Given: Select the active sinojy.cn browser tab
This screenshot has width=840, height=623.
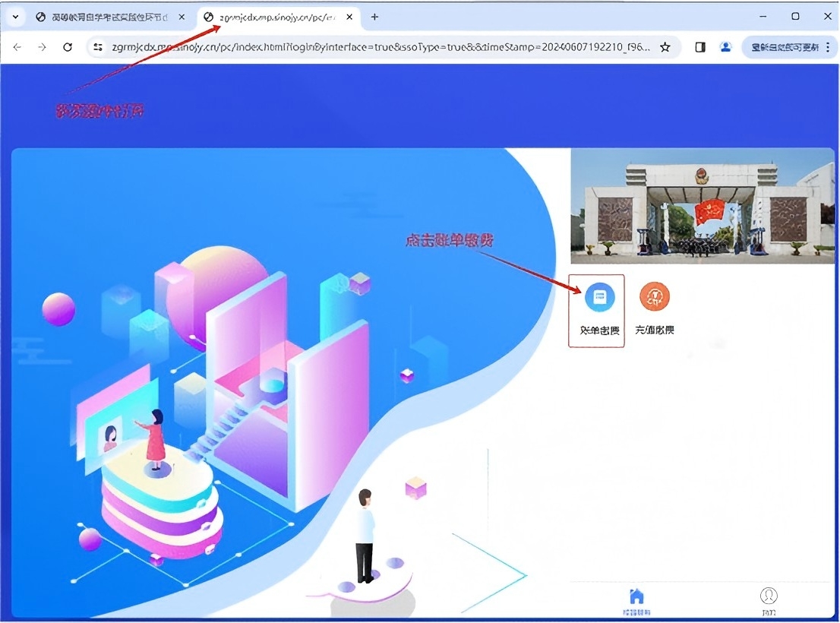Looking at the screenshot, I should pos(273,17).
